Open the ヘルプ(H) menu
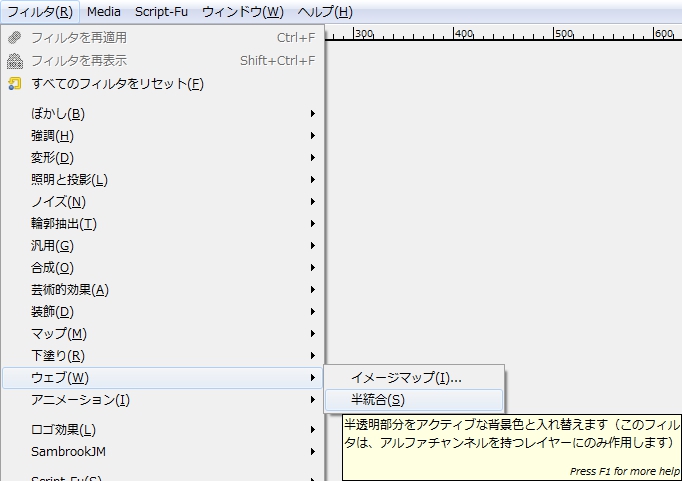Image resolution: width=682 pixels, height=481 pixels. (x=325, y=12)
